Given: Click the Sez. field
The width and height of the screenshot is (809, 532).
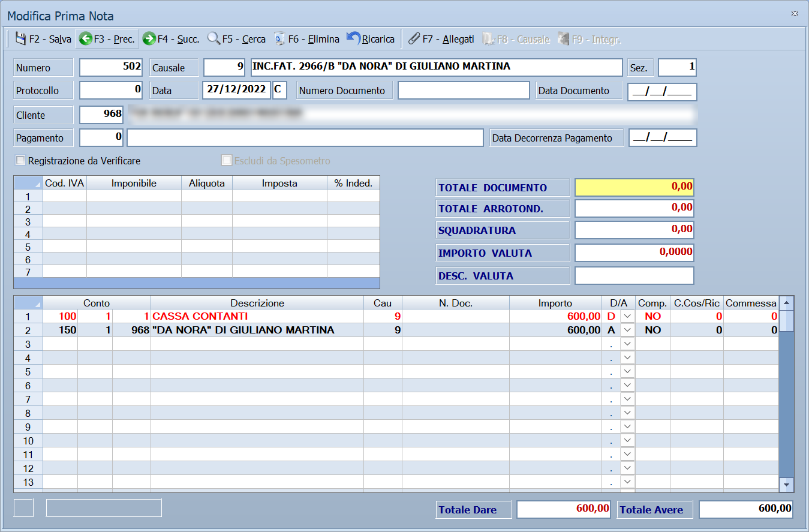Looking at the screenshot, I should click(x=678, y=67).
